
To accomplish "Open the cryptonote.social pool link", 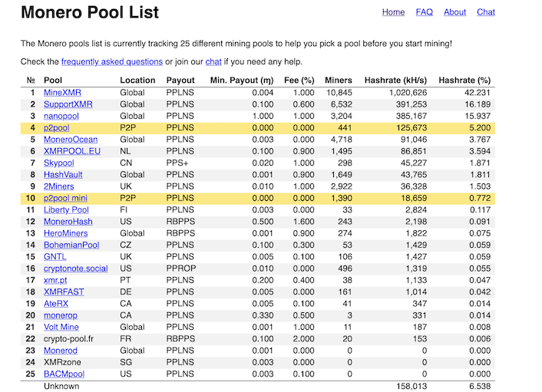I will (x=76, y=268).
